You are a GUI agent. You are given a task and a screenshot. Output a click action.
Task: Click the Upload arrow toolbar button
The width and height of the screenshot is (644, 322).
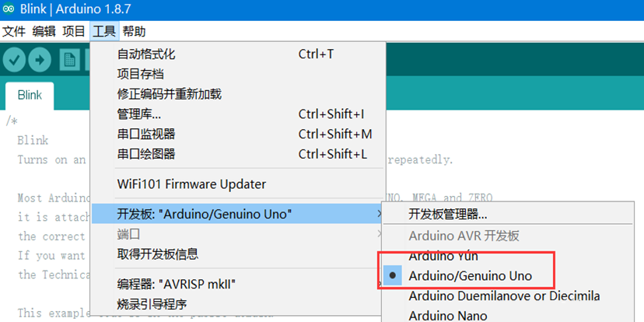pyautogui.click(x=40, y=60)
